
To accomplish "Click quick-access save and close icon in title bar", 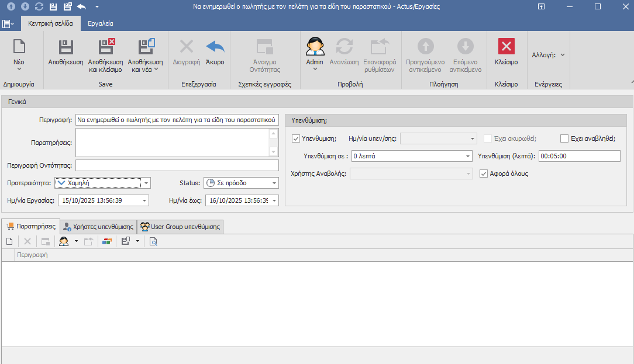I will click(x=67, y=6).
